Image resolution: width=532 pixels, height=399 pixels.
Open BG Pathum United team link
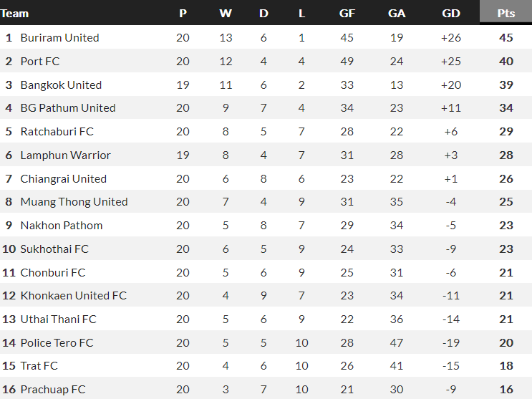pyautogui.click(x=68, y=108)
